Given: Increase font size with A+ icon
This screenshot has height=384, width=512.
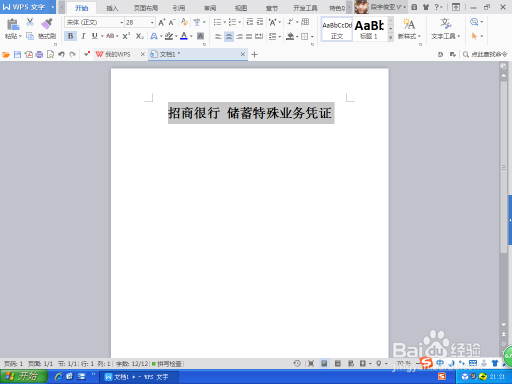Looking at the screenshot, I should 162,22.
